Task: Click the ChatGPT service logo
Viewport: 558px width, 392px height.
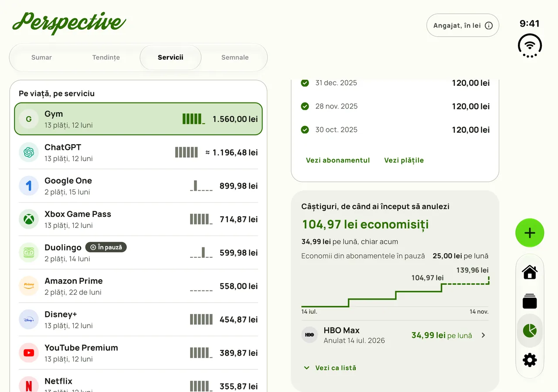Action: point(29,152)
